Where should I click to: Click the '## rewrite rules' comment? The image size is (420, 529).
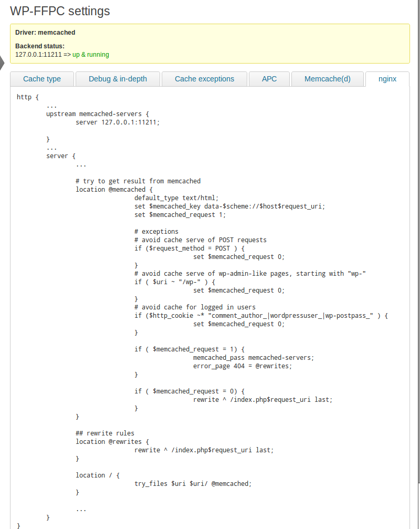click(x=105, y=433)
